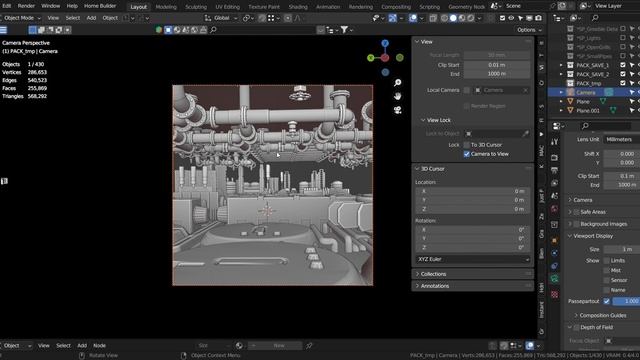Image resolution: width=640 pixels, height=360 pixels.
Task: Click the snapping magnet icon
Action: pos(262,18)
